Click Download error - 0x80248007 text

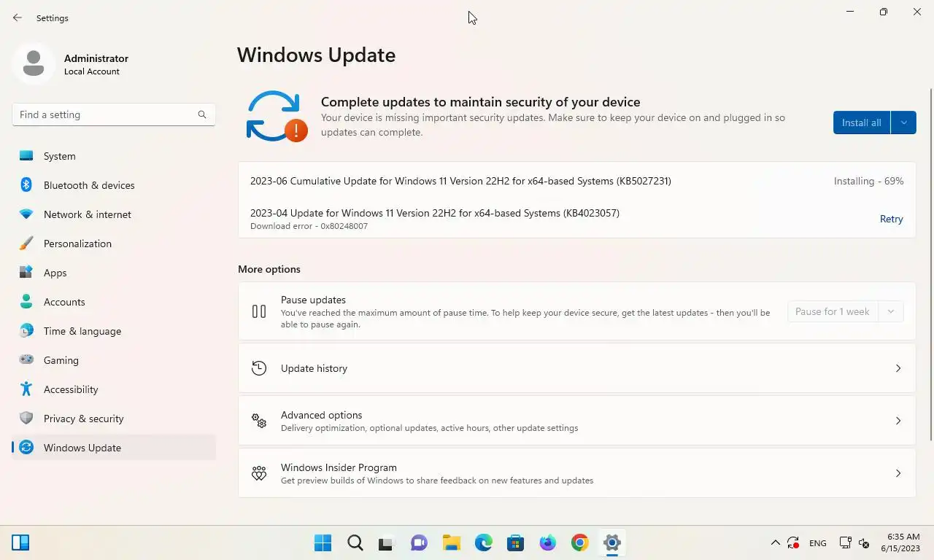click(309, 226)
